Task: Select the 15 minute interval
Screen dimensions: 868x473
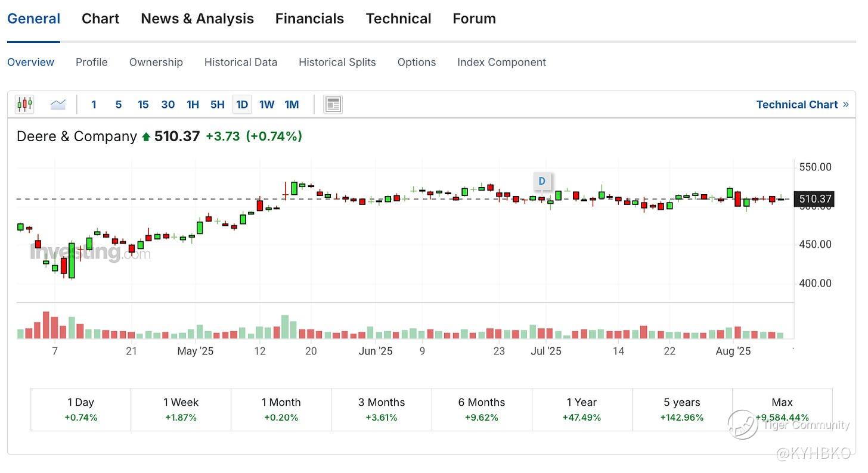Action: click(143, 104)
